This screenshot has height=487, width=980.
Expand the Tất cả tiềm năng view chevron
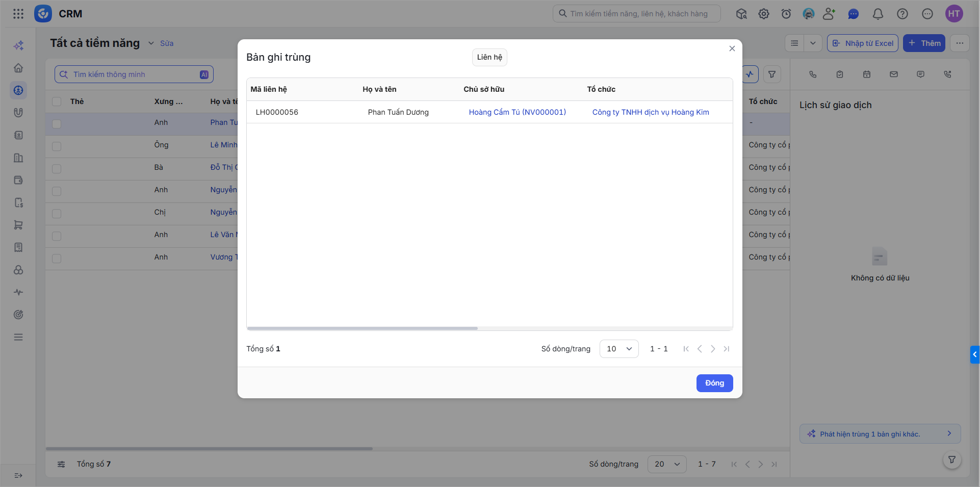click(151, 43)
